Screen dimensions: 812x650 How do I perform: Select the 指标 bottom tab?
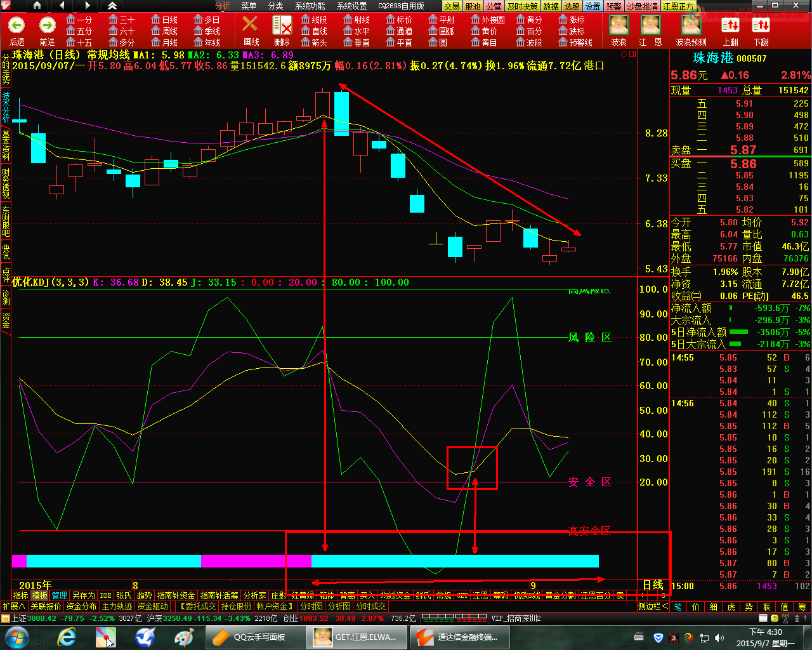[x=21, y=595]
